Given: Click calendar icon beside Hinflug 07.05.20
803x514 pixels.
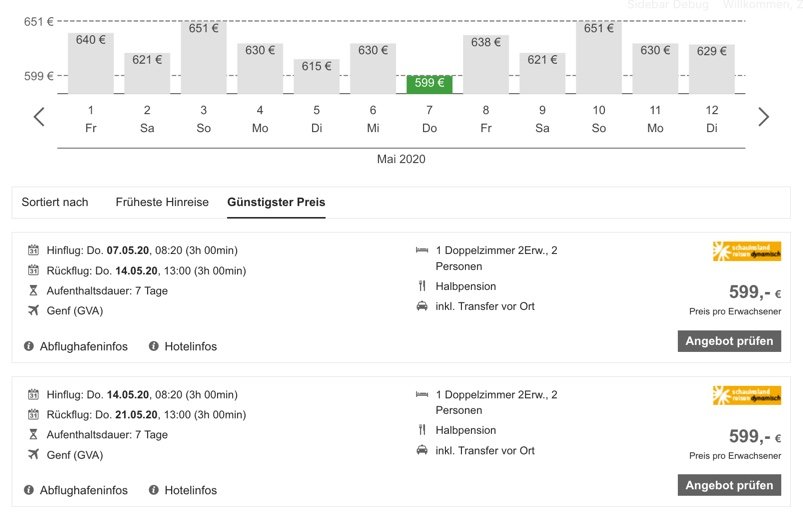Looking at the screenshot, I should (33, 250).
